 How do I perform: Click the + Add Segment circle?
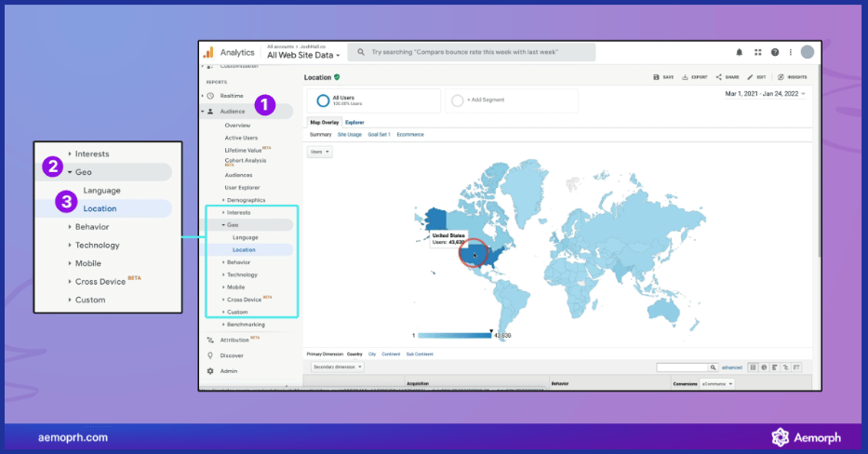click(x=457, y=100)
